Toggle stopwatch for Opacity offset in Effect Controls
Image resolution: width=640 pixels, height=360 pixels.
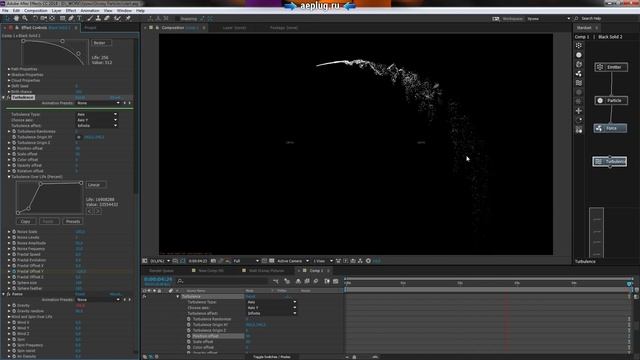click(14, 166)
